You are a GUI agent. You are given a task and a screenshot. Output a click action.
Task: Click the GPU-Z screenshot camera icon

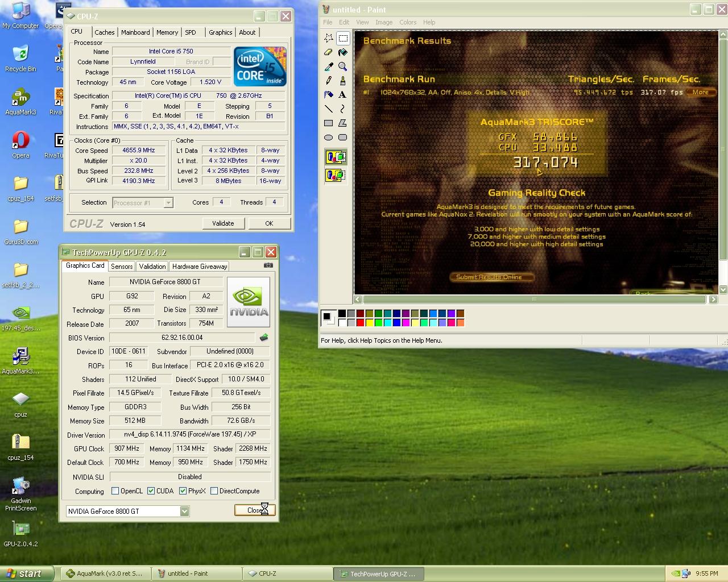[268, 265]
